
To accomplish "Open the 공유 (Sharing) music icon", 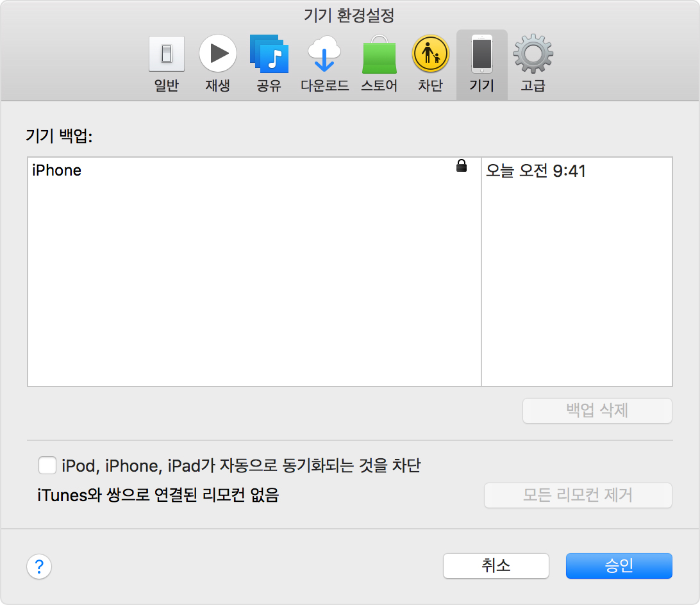I will 269,54.
